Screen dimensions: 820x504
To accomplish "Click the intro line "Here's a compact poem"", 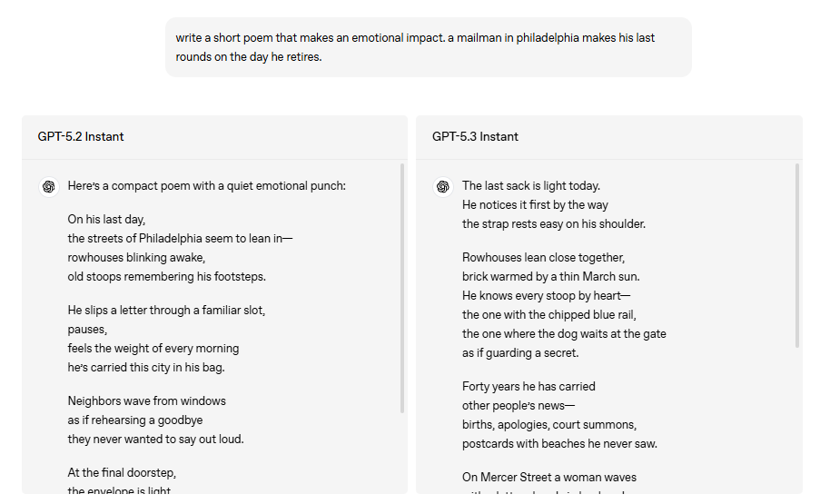I will pyautogui.click(x=206, y=186).
